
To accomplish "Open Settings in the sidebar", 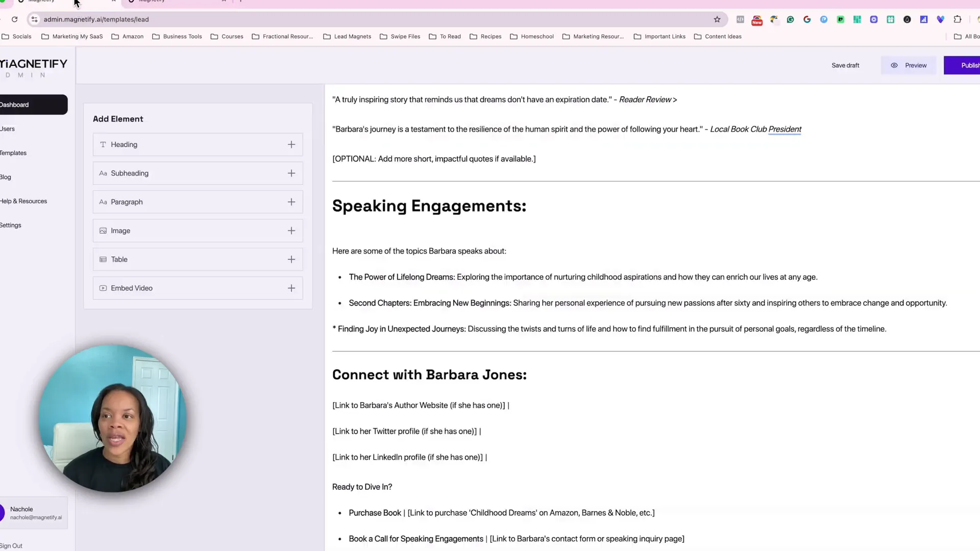I will click(11, 225).
